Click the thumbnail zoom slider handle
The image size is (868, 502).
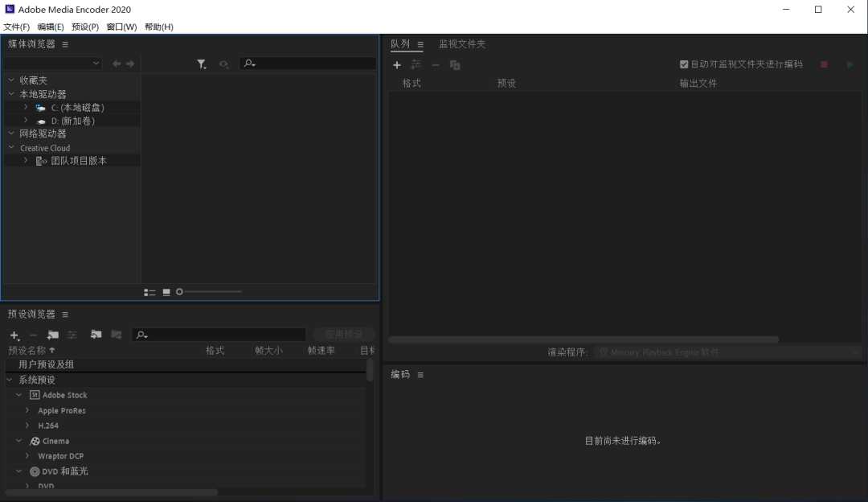pyautogui.click(x=179, y=291)
